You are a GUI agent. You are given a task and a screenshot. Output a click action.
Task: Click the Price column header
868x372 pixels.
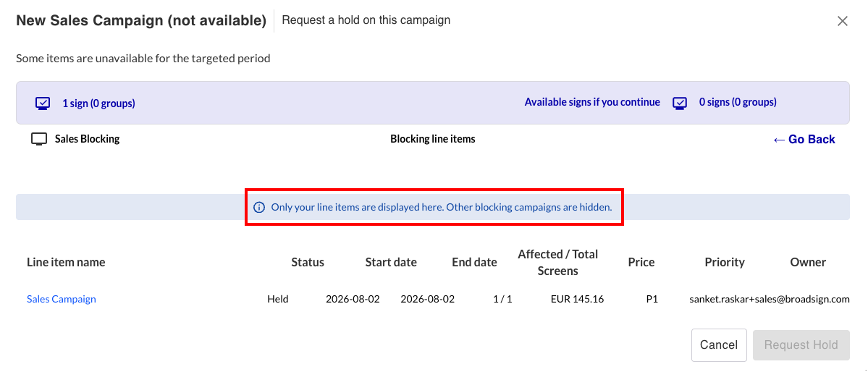coord(641,263)
